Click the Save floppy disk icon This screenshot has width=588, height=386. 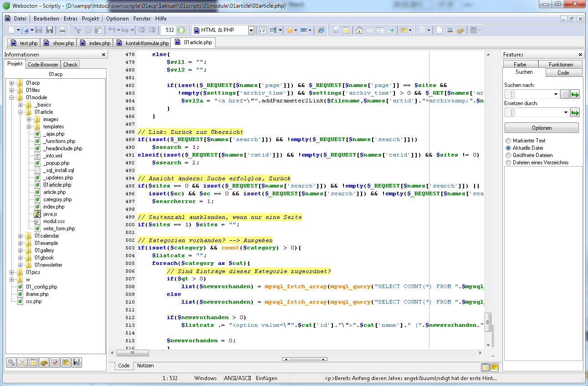tap(39, 30)
